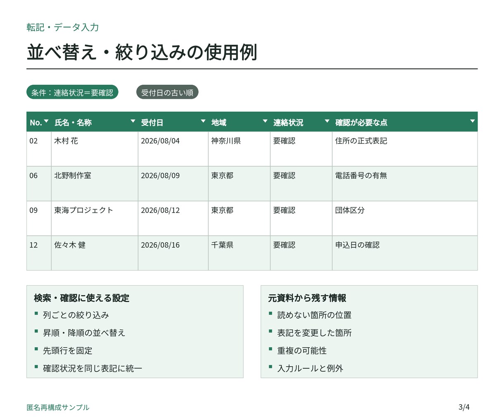Click 要確認 in the 佐々木 健 row
Image resolution: width=504 pixels, height=420 pixels.
click(301, 253)
